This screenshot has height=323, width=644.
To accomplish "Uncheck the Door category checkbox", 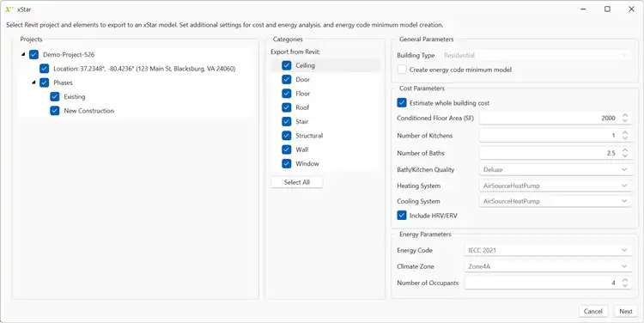I will pos(287,79).
